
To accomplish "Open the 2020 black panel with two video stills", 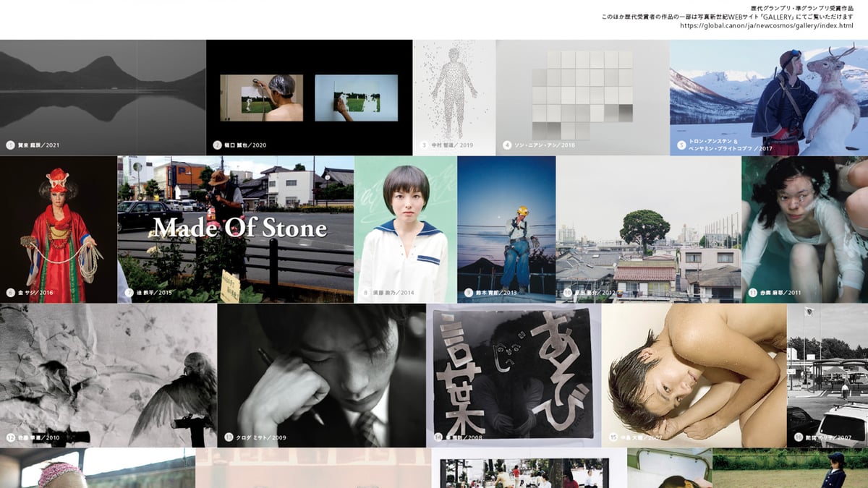I will [x=310, y=98].
